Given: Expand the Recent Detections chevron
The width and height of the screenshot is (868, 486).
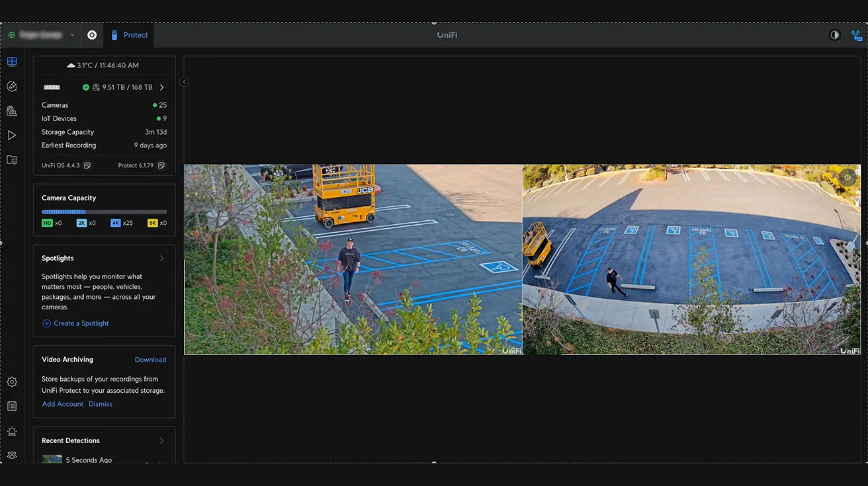Looking at the screenshot, I should [x=161, y=441].
